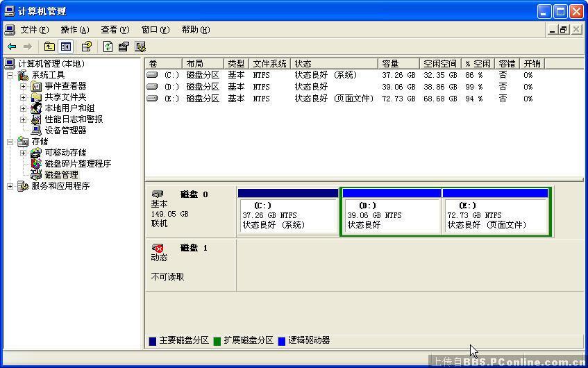Select the C: 37.26 GB partition block
The height and width of the screenshot is (368, 588).
click(x=288, y=212)
